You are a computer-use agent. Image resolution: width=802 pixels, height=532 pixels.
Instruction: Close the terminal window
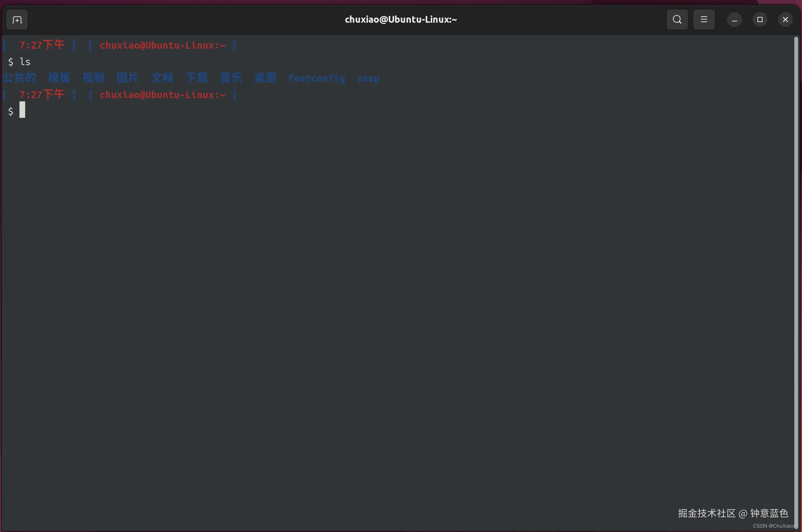[785, 20]
